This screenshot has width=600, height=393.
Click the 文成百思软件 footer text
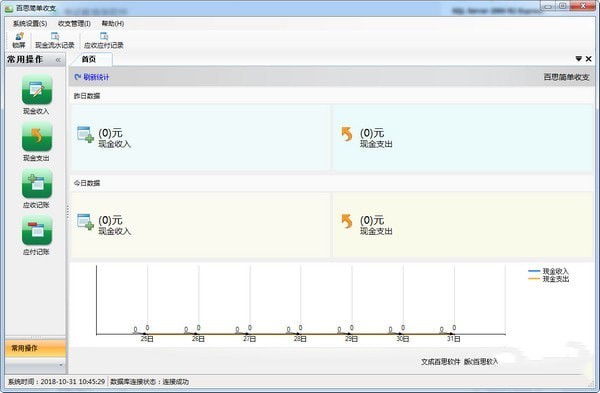440,362
